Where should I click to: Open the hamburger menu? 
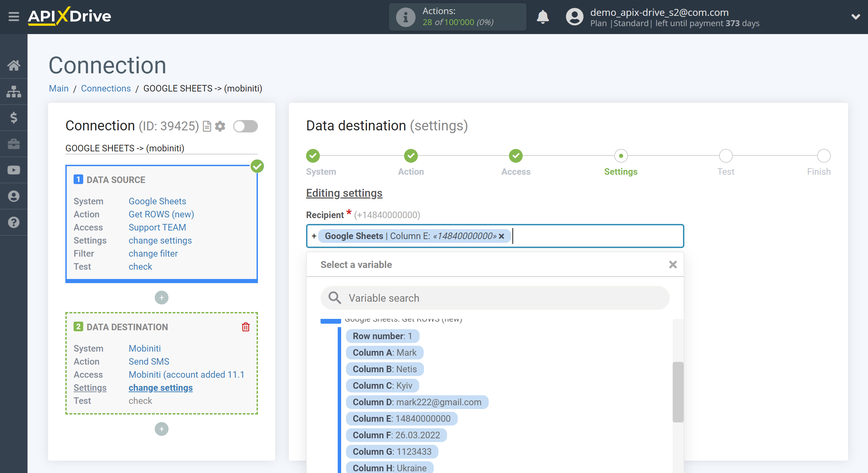pyautogui.click(x=14, y=17)
